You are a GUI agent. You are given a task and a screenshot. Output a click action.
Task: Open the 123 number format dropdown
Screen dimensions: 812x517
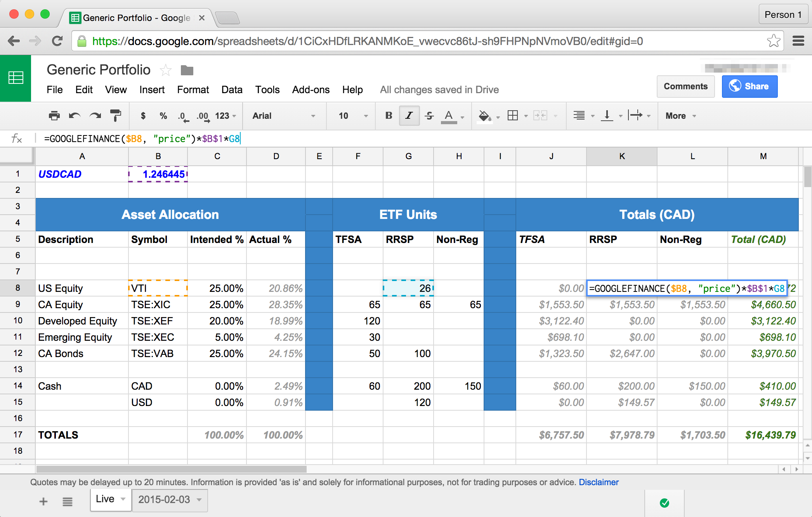pos(226,116)
